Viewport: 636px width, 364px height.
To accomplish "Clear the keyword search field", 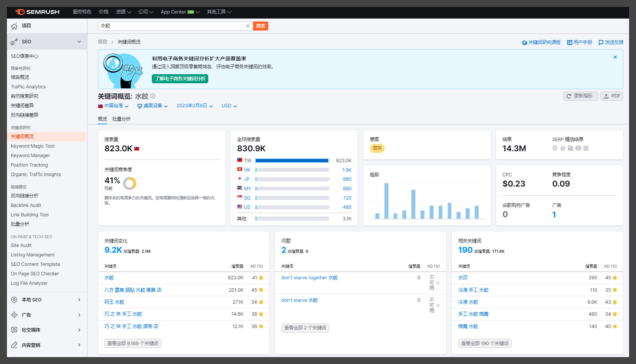I will point(248,26).
